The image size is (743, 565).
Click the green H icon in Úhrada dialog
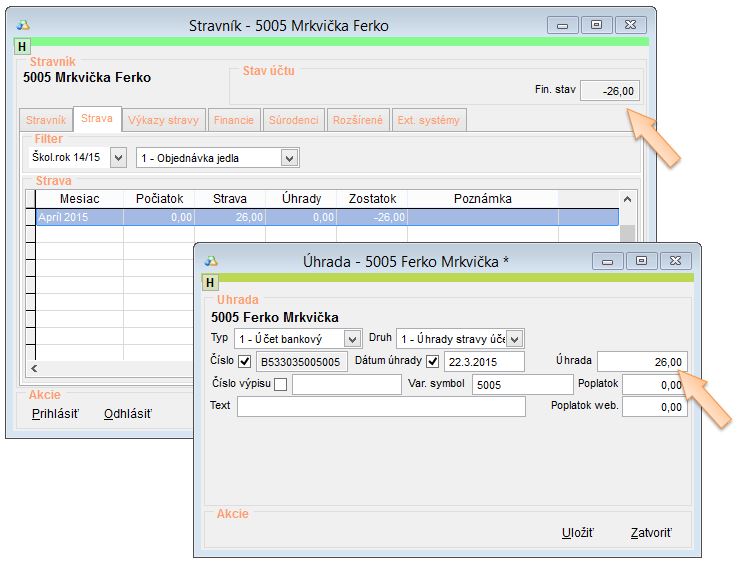(x=209, y=283)
